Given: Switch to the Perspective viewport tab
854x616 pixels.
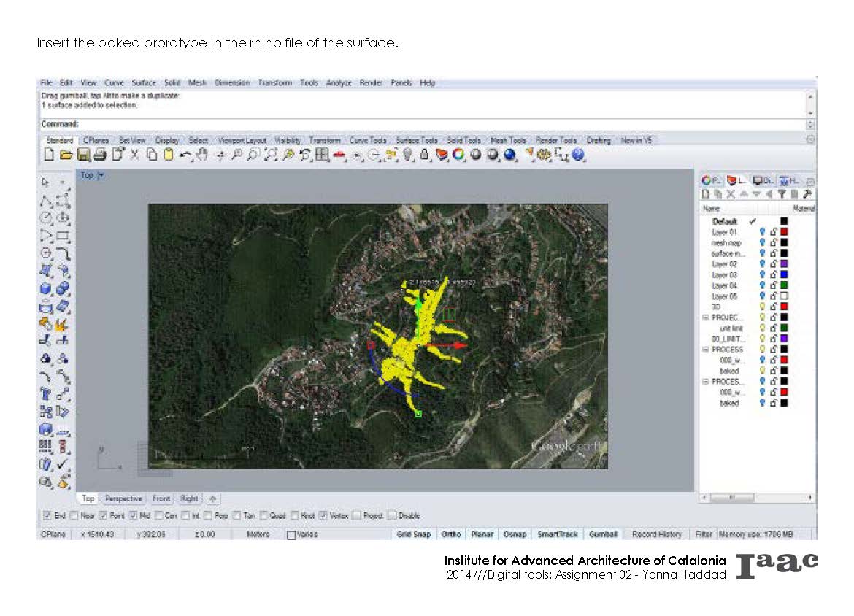Looking at the screenshot, I should click(123, 499).
